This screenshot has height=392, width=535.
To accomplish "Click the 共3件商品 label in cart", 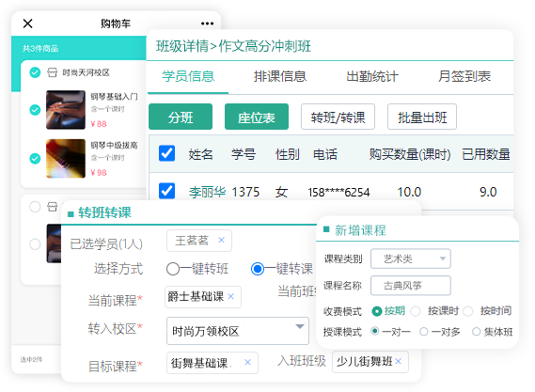I will (x=40, y=49).
